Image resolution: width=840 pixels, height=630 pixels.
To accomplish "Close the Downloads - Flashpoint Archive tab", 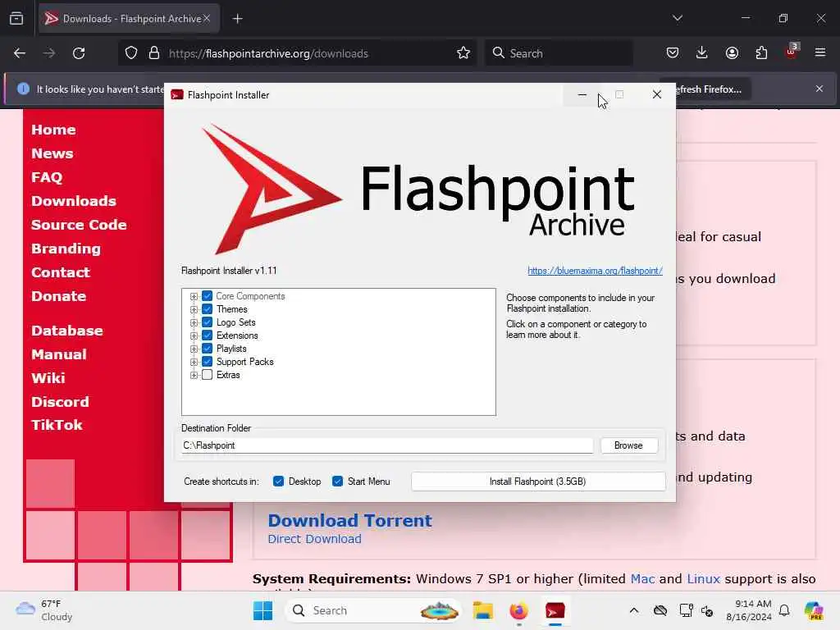I will tap(207, 19).
